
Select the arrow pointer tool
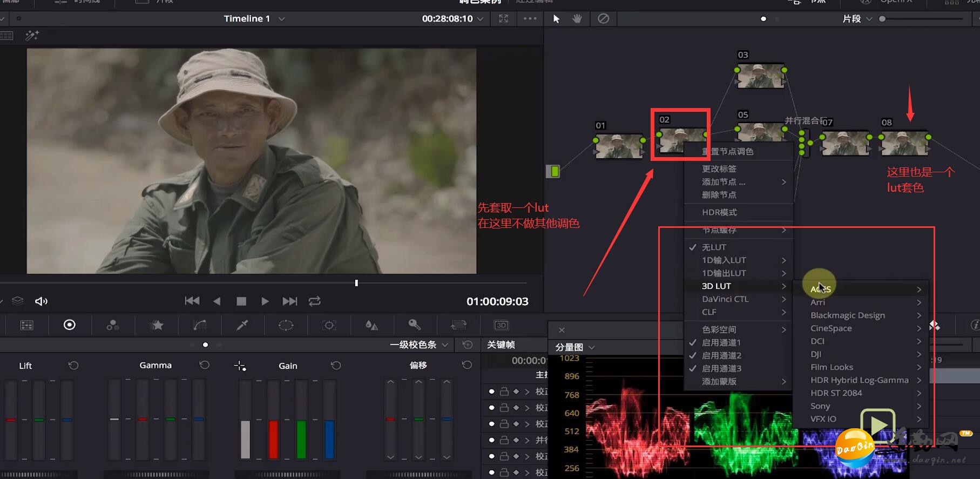click(556, 19)
